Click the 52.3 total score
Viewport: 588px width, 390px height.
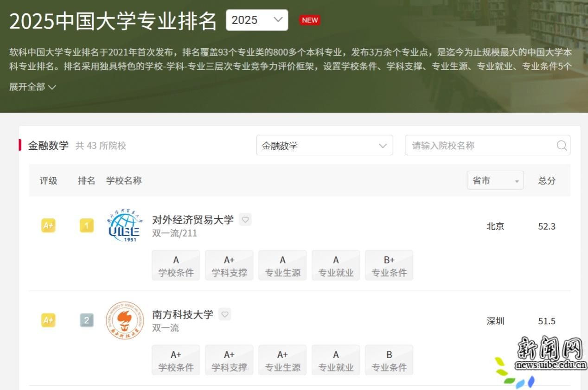(547, 227)
